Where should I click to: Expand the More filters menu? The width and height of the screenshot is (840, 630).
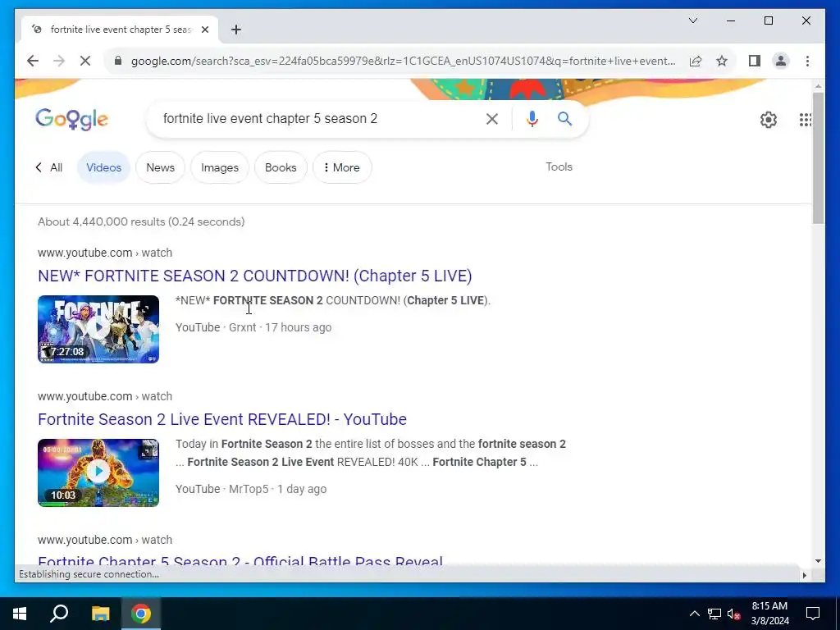click(x=342, y=167)
